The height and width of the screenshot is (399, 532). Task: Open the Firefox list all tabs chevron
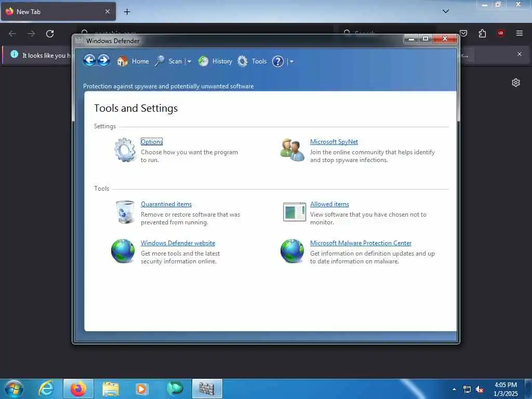click(x=445, y=11)
